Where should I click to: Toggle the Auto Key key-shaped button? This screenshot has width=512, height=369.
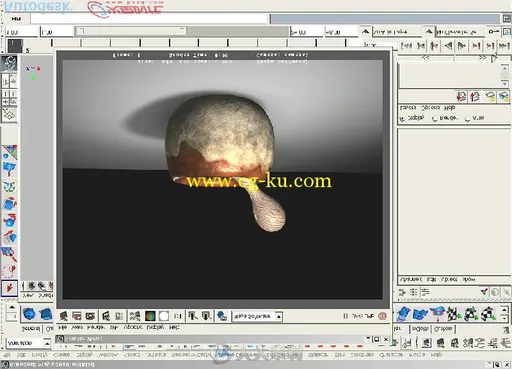493,32
